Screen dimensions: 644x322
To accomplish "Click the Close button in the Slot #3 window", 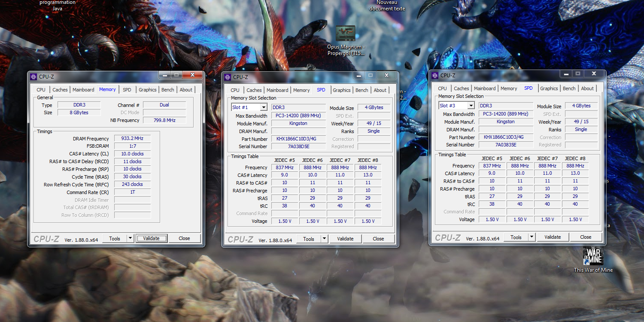I will point(586,237).
